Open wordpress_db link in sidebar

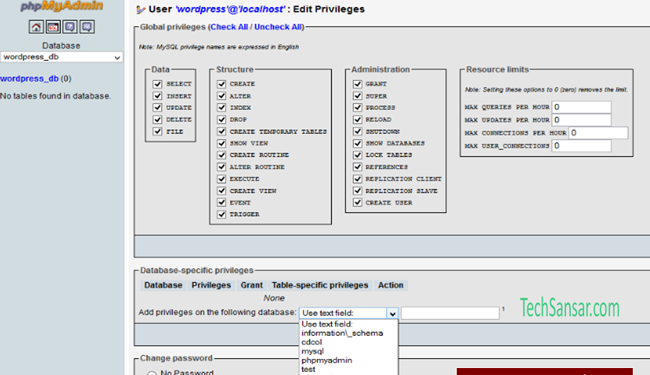(x=29, y=78)
